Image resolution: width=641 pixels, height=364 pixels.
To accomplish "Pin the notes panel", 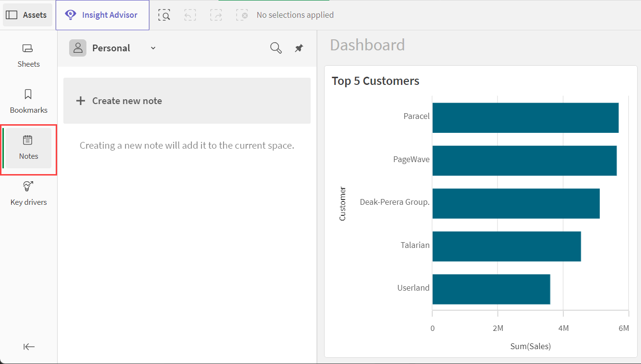I will click(299, 48).
